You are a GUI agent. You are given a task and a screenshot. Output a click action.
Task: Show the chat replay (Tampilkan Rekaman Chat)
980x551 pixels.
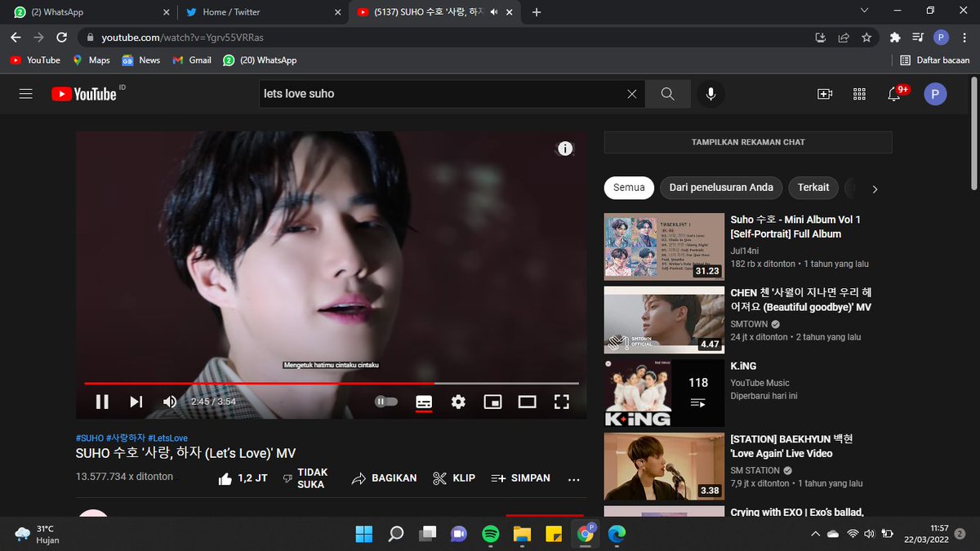748,142
